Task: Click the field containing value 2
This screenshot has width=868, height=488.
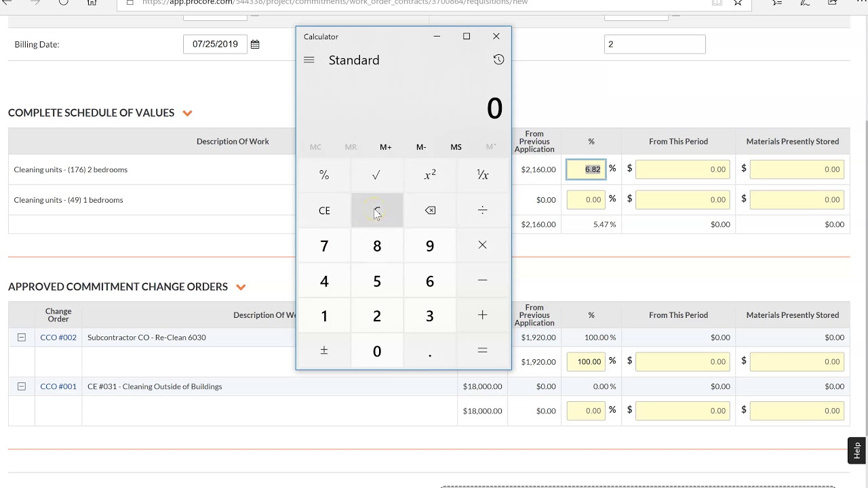Action: coord(654,44)
